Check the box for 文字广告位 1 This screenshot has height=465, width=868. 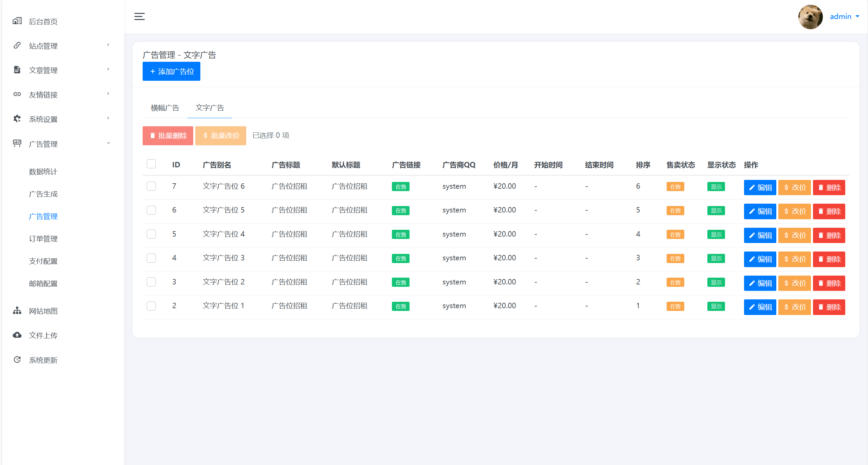(x=151, y=306)
